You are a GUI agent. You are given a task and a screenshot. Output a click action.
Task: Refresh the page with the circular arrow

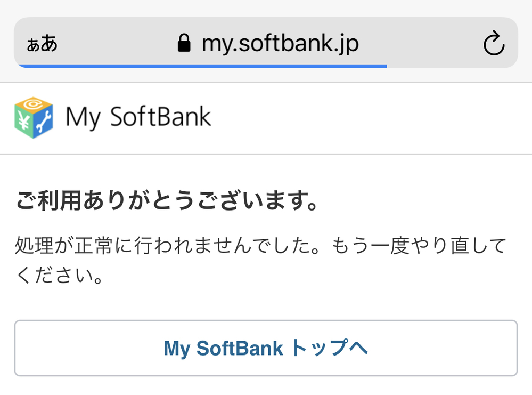[495, 43]
